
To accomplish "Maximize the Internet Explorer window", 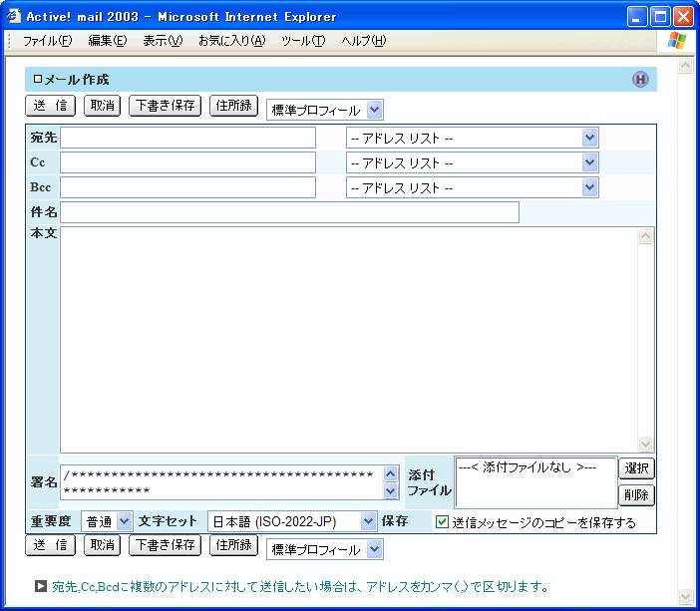I will click(x=660, y=17).
